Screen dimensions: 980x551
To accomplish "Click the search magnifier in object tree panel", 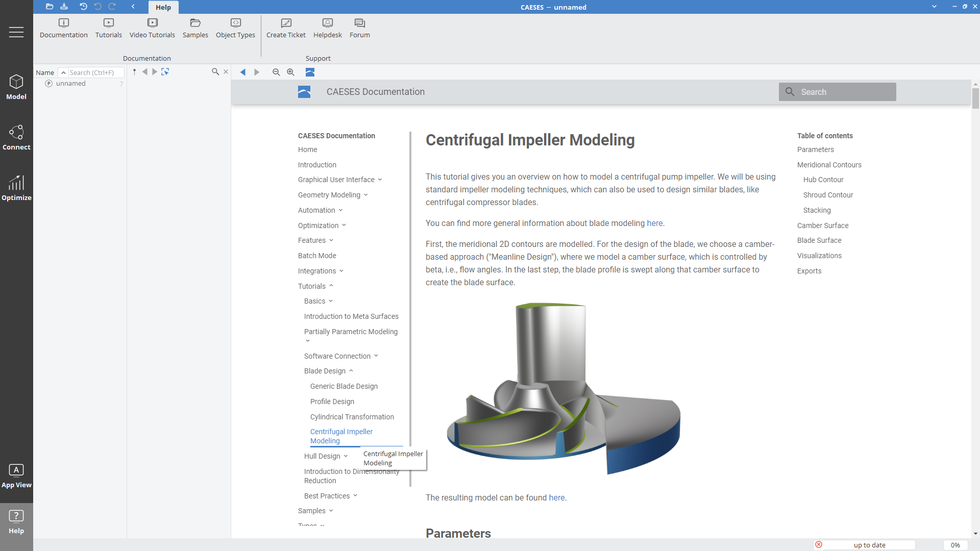I will [215, 72].
